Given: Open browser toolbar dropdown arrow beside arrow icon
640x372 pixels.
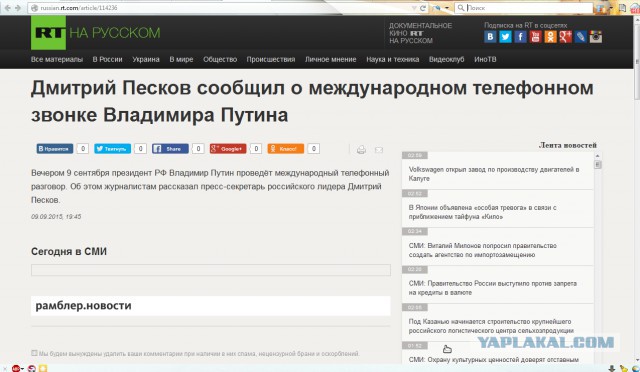Looking at the screenshot, I should 447,8.
